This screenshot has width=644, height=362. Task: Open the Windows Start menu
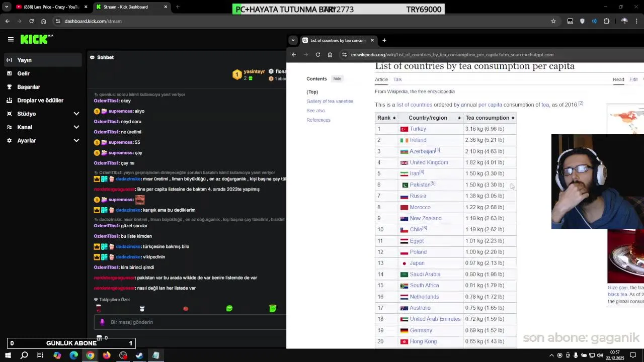click(x=8, y=355)
